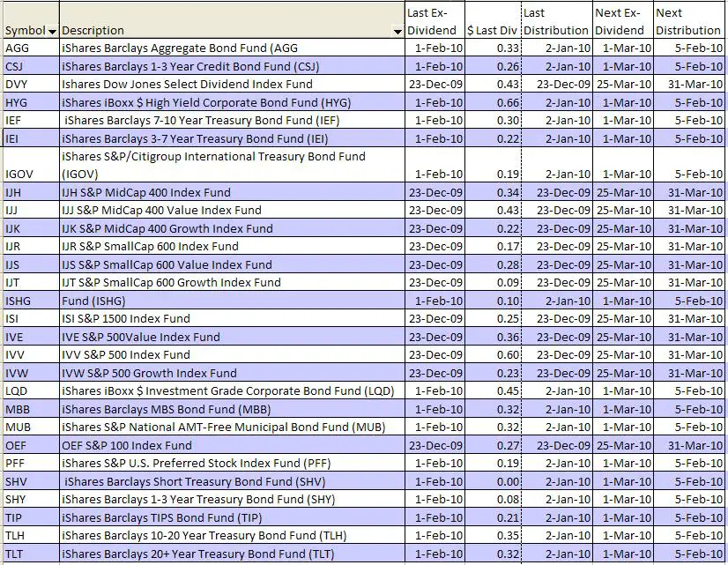This screenshot has width=728, height=565.
Task: Click the Last Distribution column header
Action: click(557, 21)
